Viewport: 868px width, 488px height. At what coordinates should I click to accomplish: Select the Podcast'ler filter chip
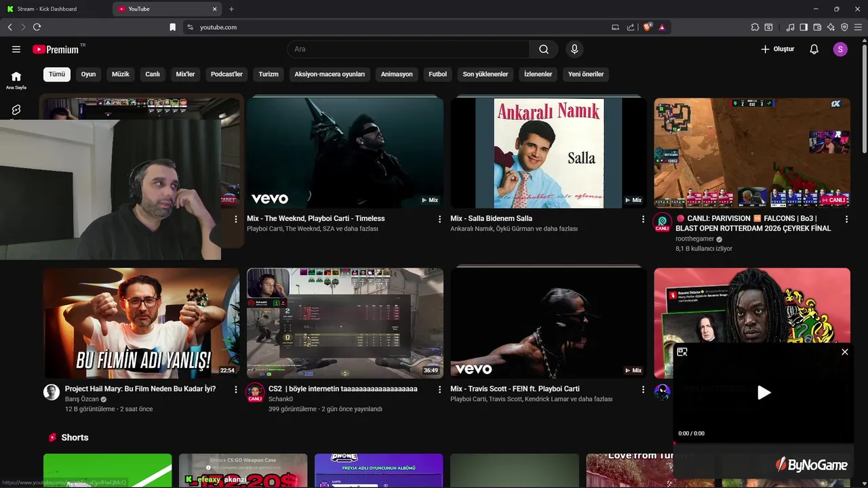[x=226, y=74]
